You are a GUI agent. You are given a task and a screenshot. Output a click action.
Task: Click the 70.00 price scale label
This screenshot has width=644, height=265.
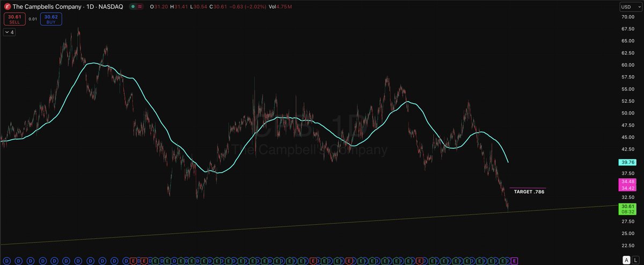pos(629,17)
